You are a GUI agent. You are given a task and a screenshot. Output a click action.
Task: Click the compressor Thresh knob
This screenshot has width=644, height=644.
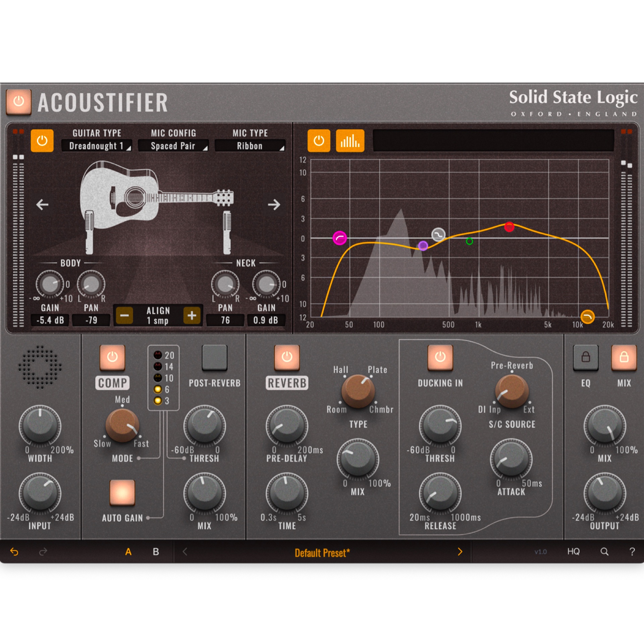click(x=204, y=426)
